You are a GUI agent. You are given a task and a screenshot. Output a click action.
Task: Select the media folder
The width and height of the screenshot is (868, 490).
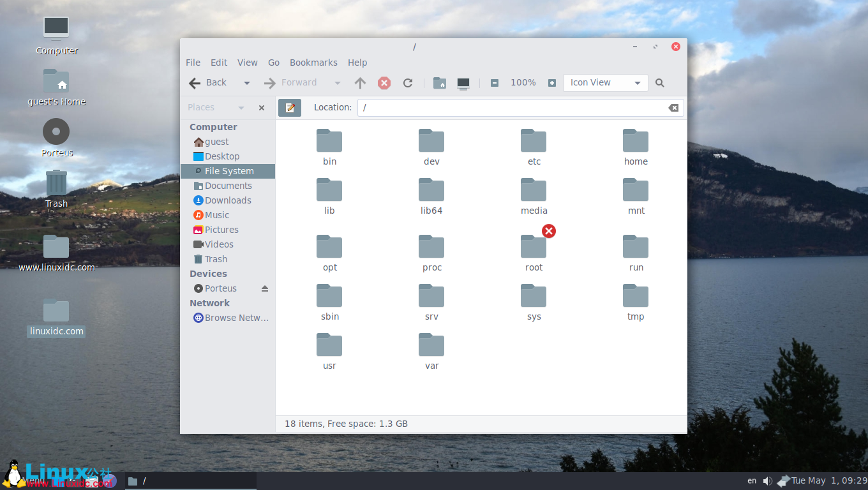pyautogui.click(x=534, y=197)
